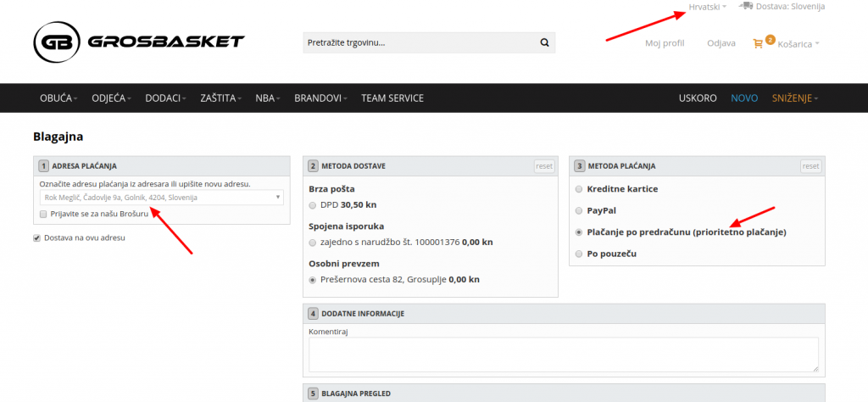Choose Kreditne kartice payment option
Screen dimensions: 868x402
point(579,189)
